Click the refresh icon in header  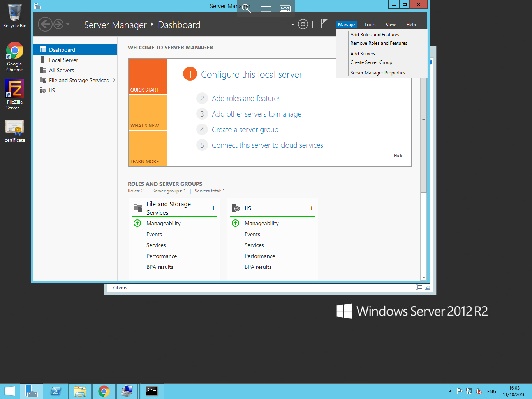303,24
